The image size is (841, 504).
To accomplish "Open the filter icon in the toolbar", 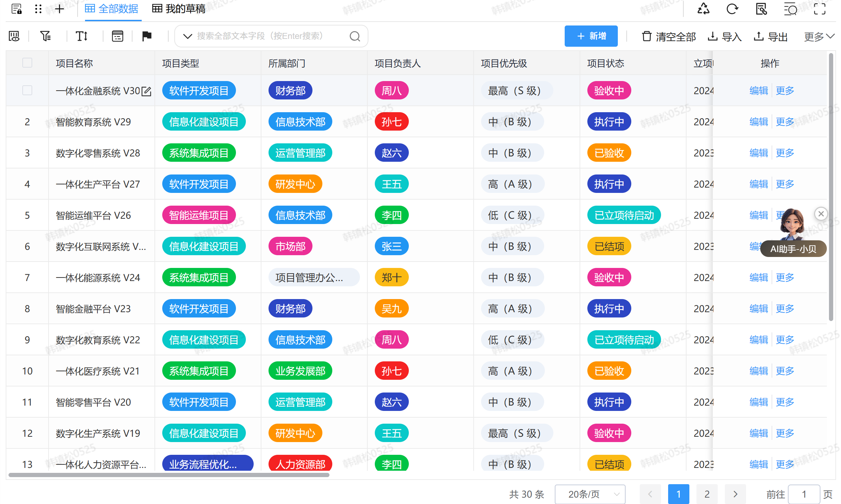I will [x=45, y=36].
